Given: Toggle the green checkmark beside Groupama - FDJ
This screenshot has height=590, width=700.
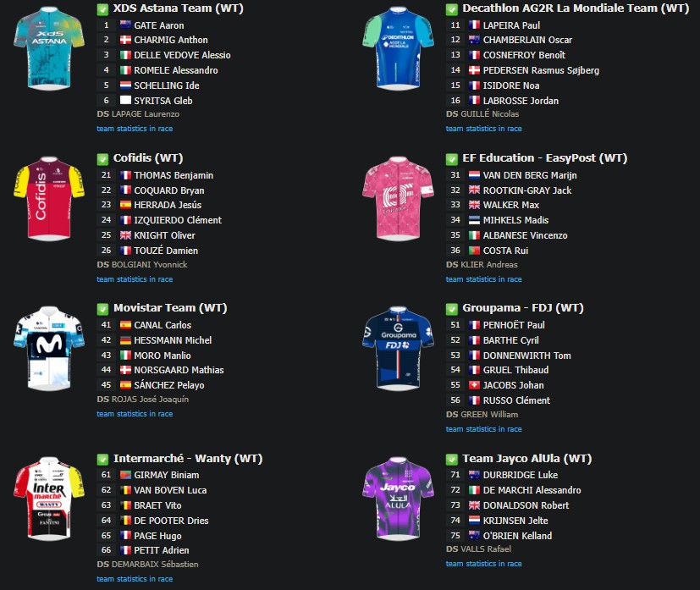Looking at the screenshot, I should [452, 309].
